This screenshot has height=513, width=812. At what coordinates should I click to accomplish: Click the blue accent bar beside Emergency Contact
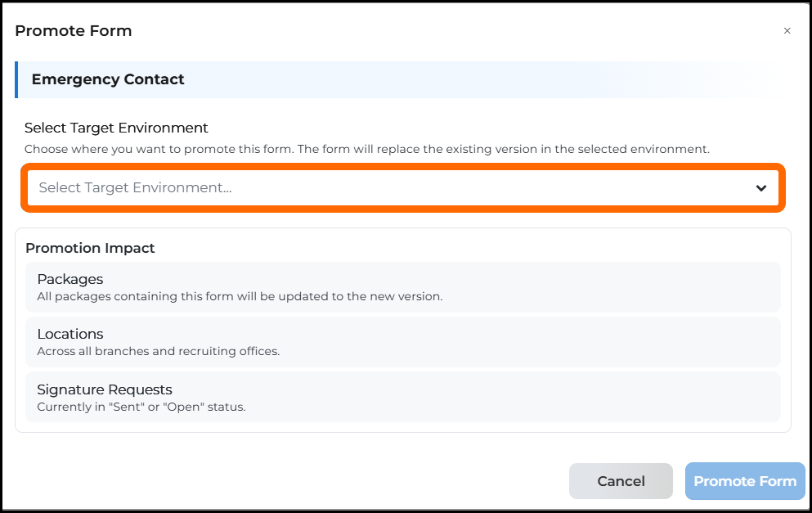pyautogui.click(x=16, y=80)
